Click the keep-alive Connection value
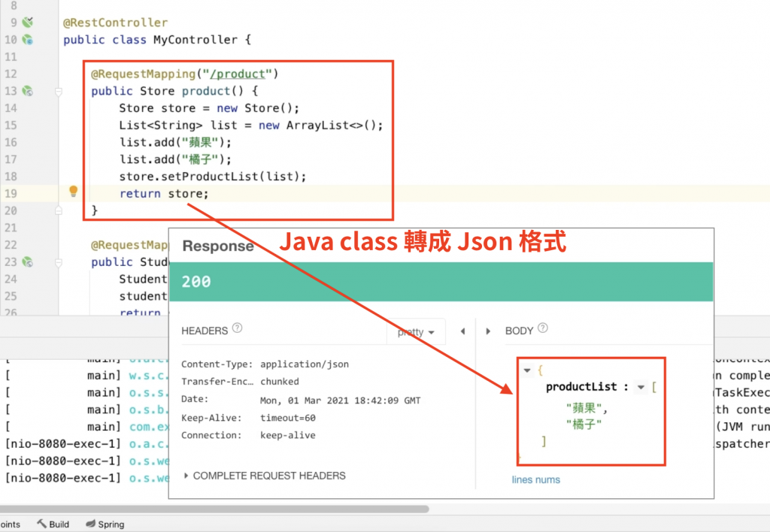This screenshot has width=770, height=532. tap(288, 435)
